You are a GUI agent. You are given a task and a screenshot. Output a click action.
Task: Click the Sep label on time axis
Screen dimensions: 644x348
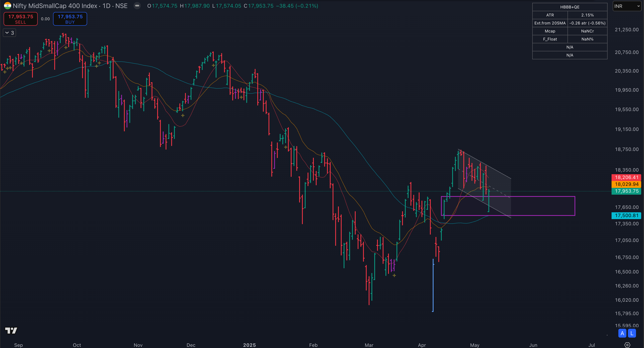click(18, 345)
